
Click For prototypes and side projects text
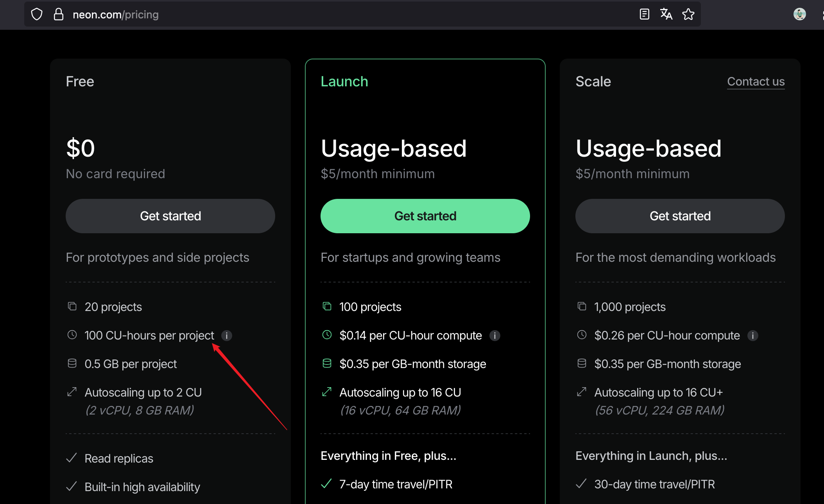(x=158, y=257)
